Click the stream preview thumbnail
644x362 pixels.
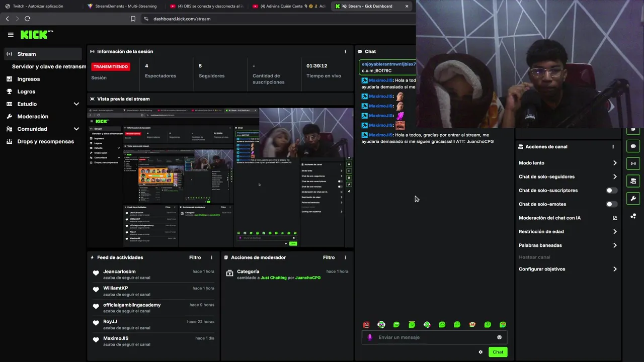click(x=220, y=176)
